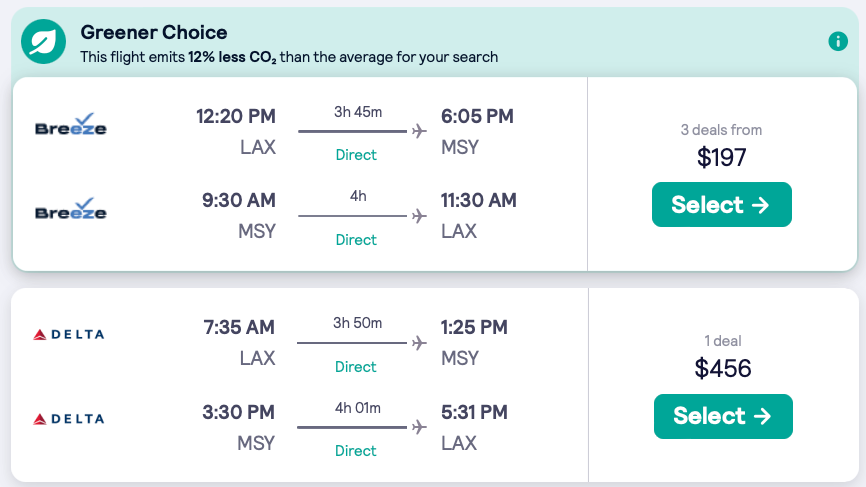This screenshot has width=866, height=487.
Task: Click the green leaf Greener Choice icon
Action: [44, 43]
